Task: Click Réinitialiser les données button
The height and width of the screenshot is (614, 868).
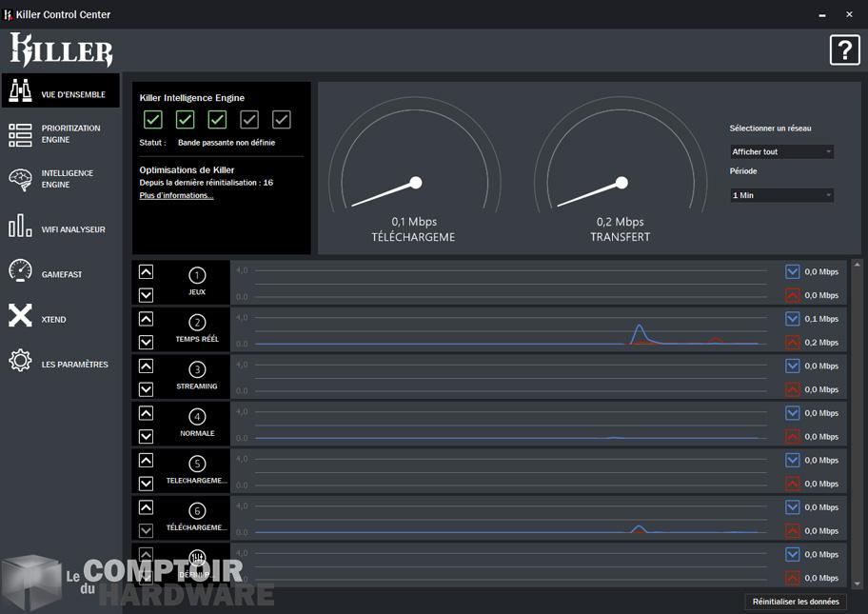Action: coord(796,602)
